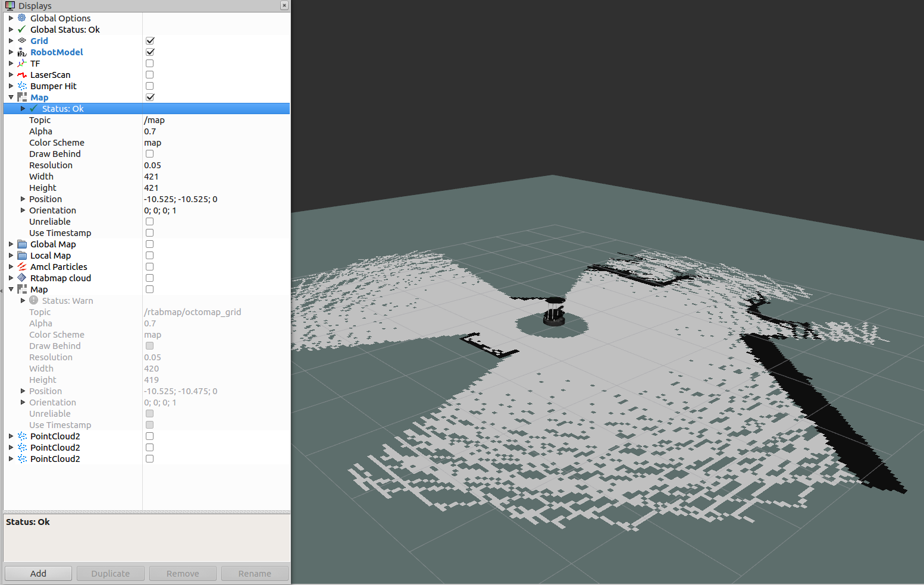
Task: Click the Global Map folder icon
Action: point(21,244)
